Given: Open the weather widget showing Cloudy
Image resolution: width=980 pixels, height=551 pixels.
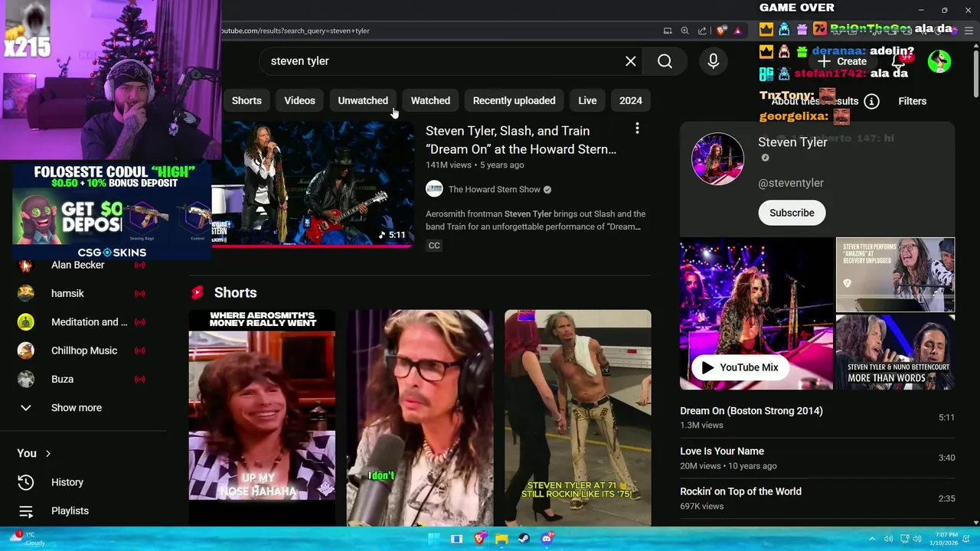Looking at the screenshot, I should coord(28,539).
